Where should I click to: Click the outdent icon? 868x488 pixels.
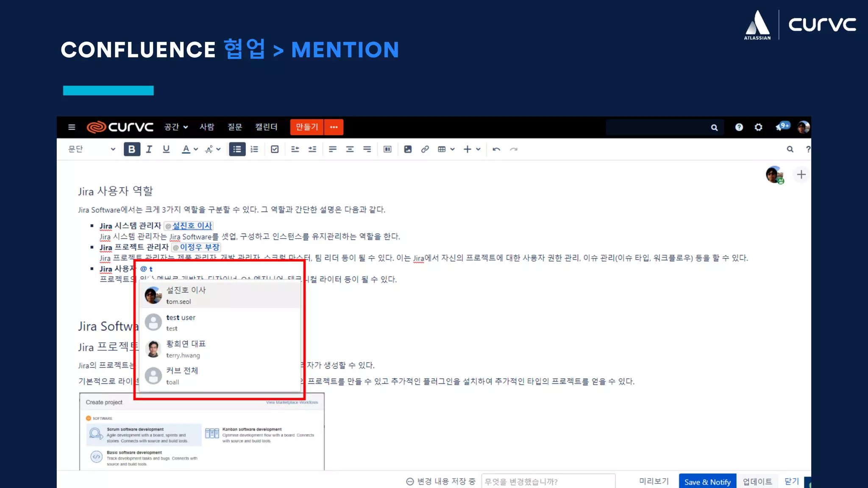pos(295,149)
